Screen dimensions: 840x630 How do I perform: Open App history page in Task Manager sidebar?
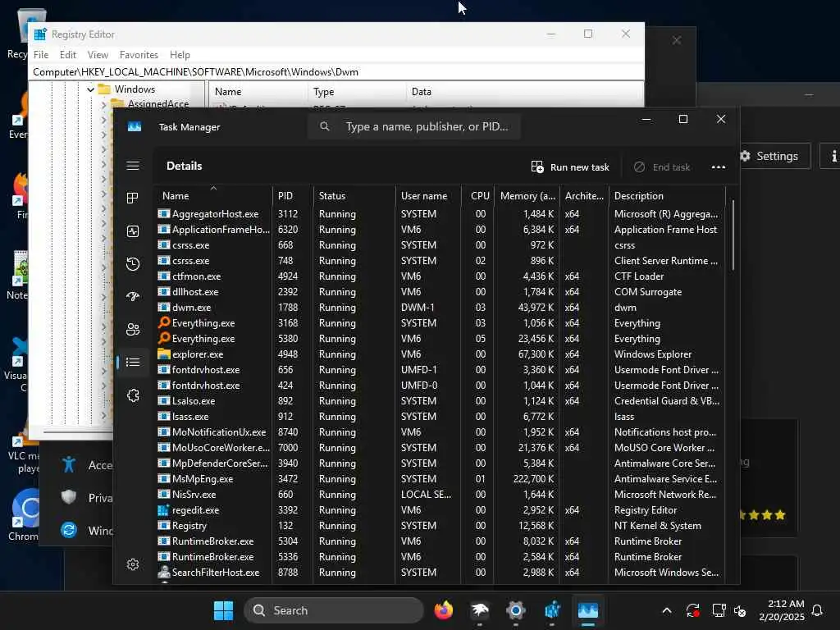[x=133, y=263]
